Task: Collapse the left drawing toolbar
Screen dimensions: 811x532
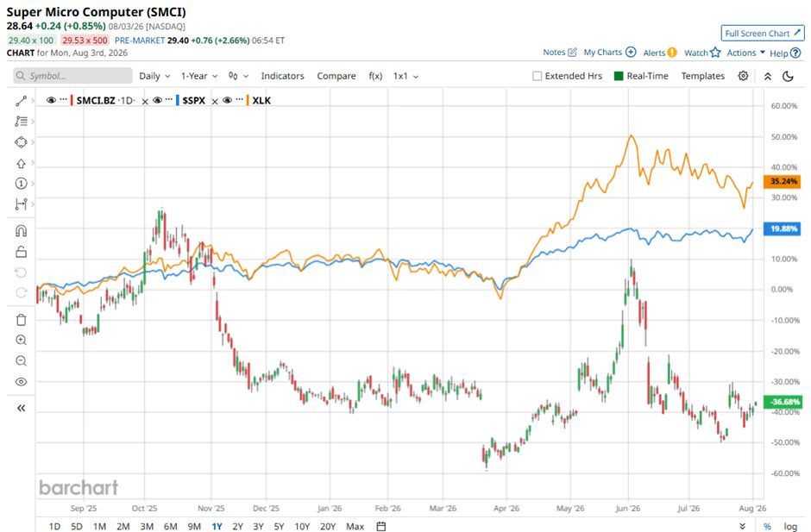Action: [21, 408]
